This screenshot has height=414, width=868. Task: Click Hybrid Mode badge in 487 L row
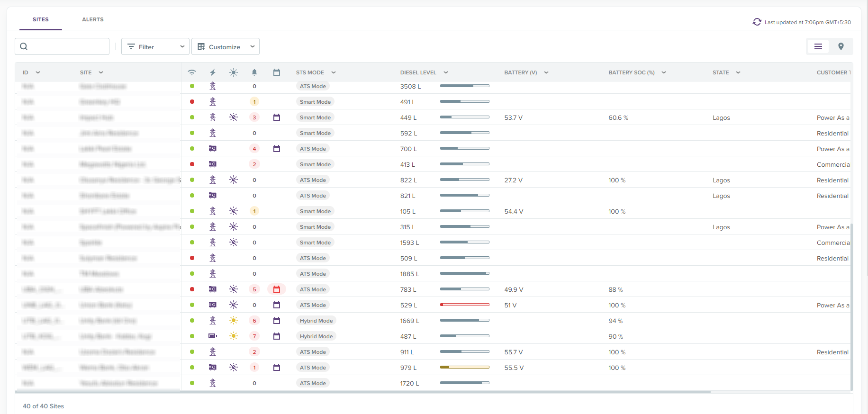tap(316, 336)
